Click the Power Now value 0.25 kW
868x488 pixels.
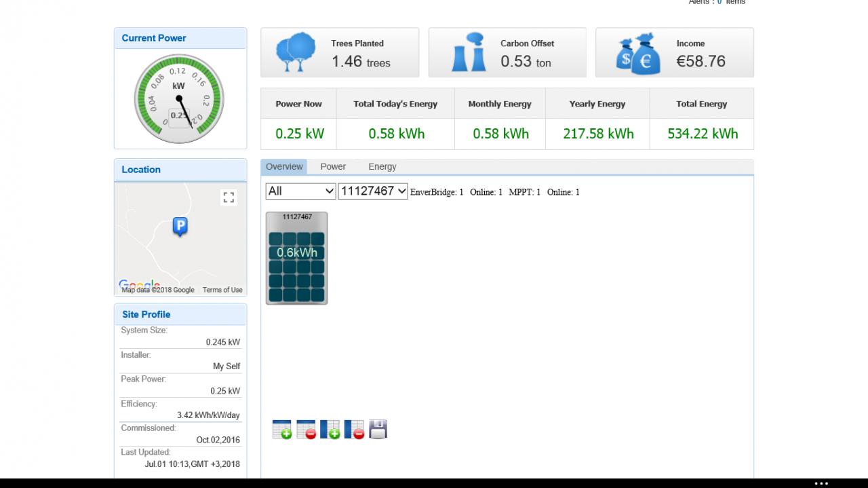pos(300,134)
